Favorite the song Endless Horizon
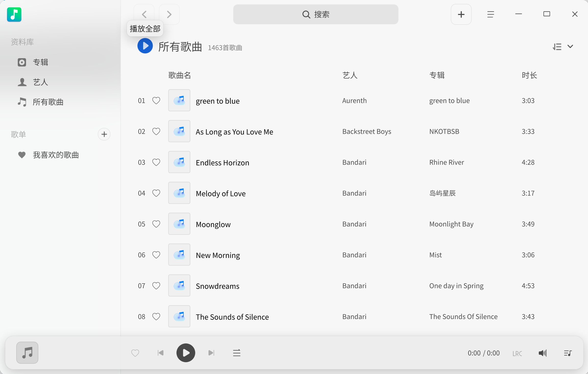Image resolution: width=588 pixels, height=374 pixels. click(x=156, y=162)
